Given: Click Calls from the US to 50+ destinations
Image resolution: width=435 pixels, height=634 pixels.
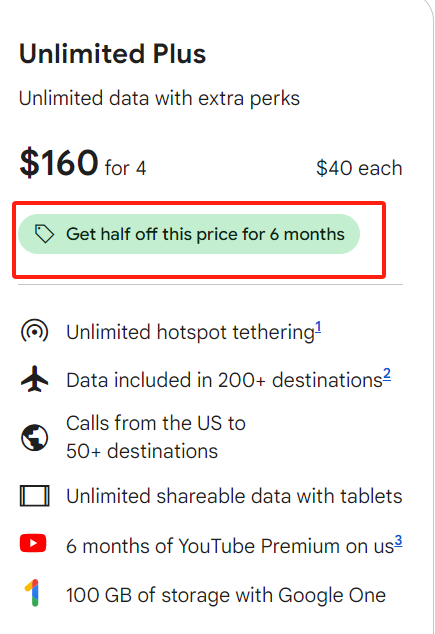Looking at the screenshot, I should 156,437.
